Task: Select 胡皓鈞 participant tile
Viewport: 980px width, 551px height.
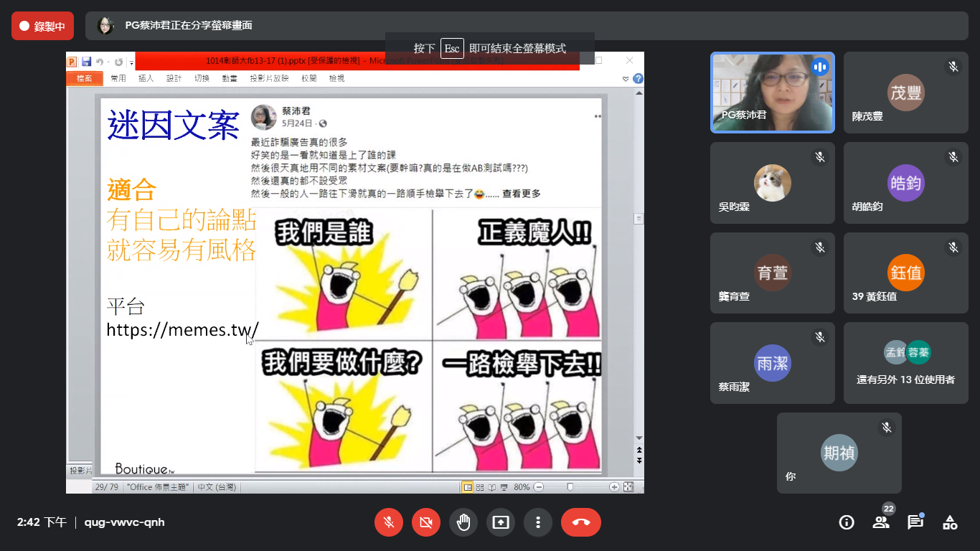Action: pyautogui.click(x=906, y=183)
